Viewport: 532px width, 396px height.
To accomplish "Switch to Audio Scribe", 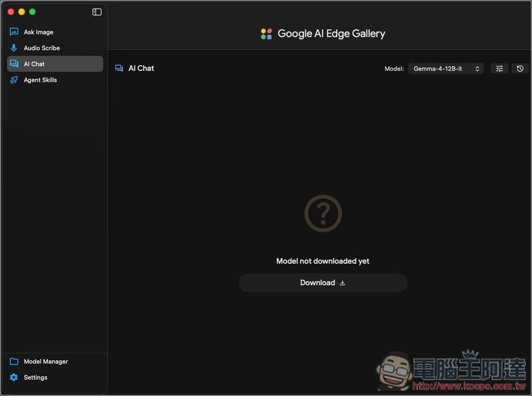I will point(55,48).
